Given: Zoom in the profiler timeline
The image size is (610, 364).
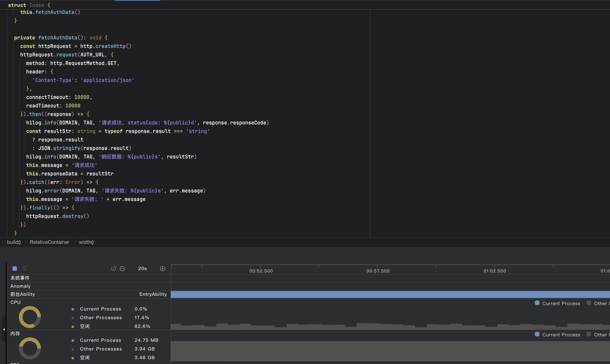Looking at the screenshot, I should click(x=163, y=269).
